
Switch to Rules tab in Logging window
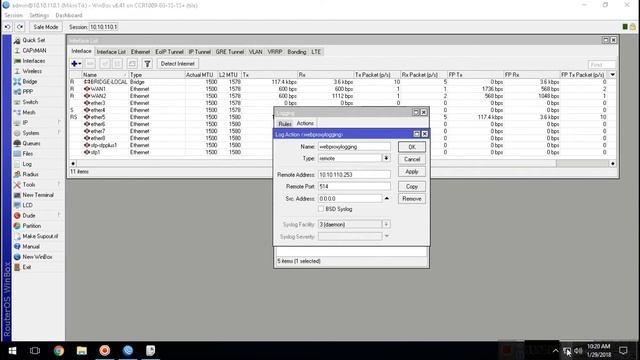[x=285, y=124]
